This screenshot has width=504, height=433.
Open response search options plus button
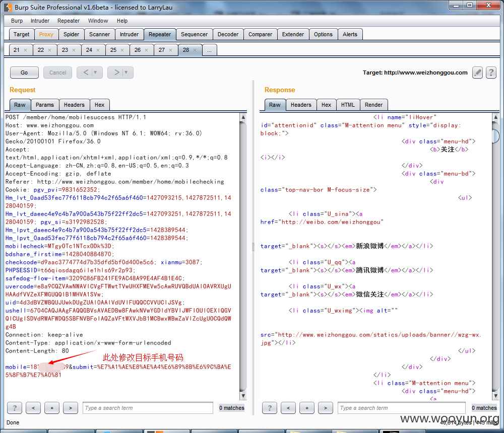click(306, 408)
